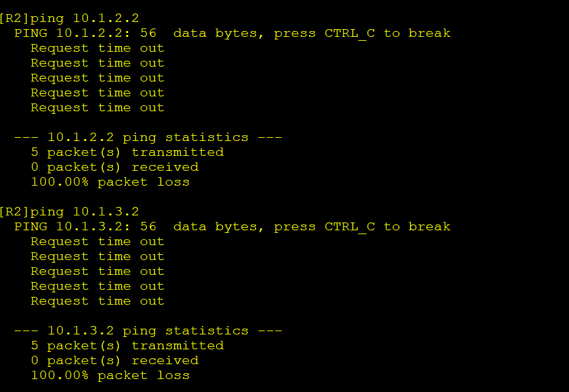The height and width of the screenshot is (392, 569).
Task: Click "100.00% packet loss" in 10.1.3.2 statistics
Action: pyautogui.click(x=111, y=376)
